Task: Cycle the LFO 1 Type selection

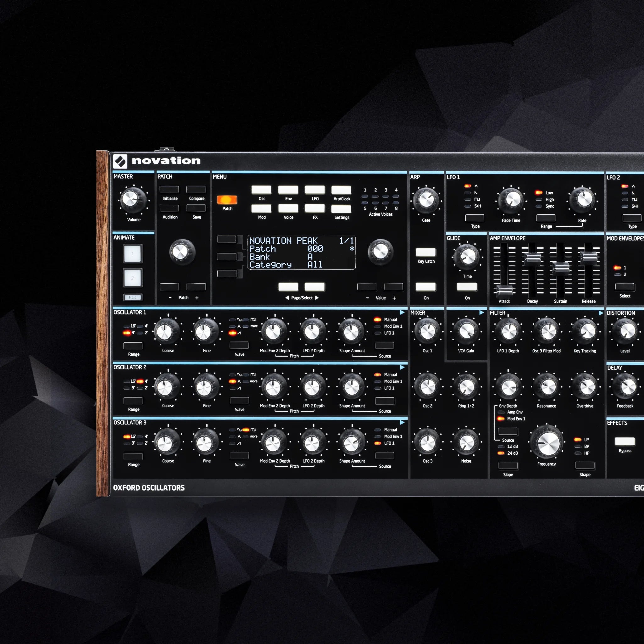Action: [x=475, y=218]
